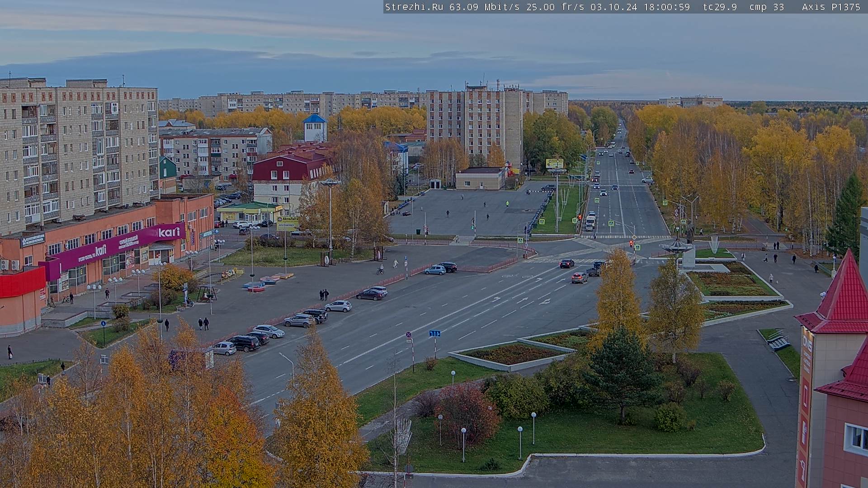
Task: Click the 25.00 fr/s frame rate value
Action: [x=555, y=7]
